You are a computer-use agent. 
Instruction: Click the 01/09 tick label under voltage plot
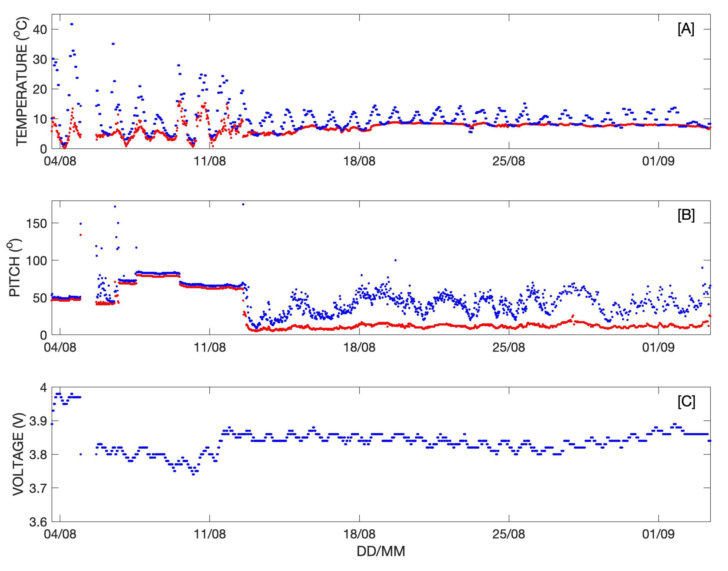click(658, 534)
